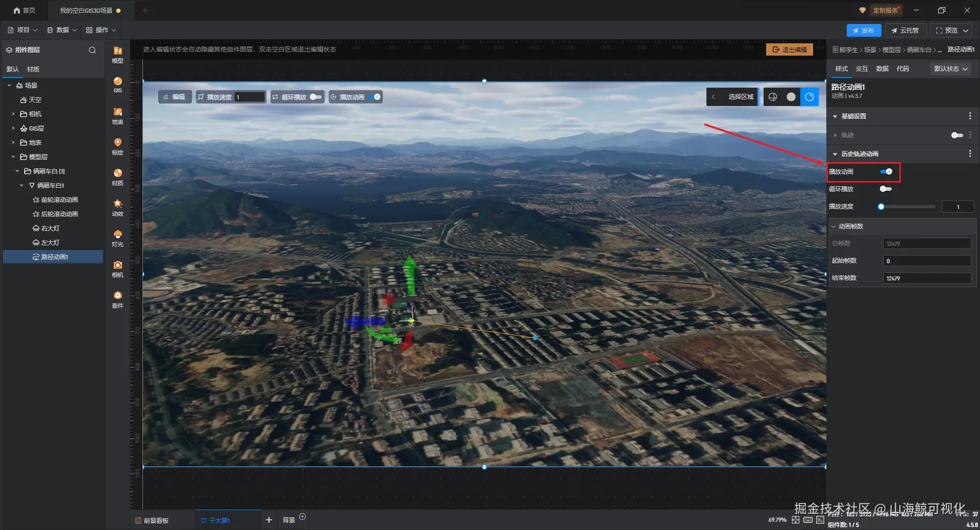
Task: Switch to the 代码 tab
Action: 902,69
